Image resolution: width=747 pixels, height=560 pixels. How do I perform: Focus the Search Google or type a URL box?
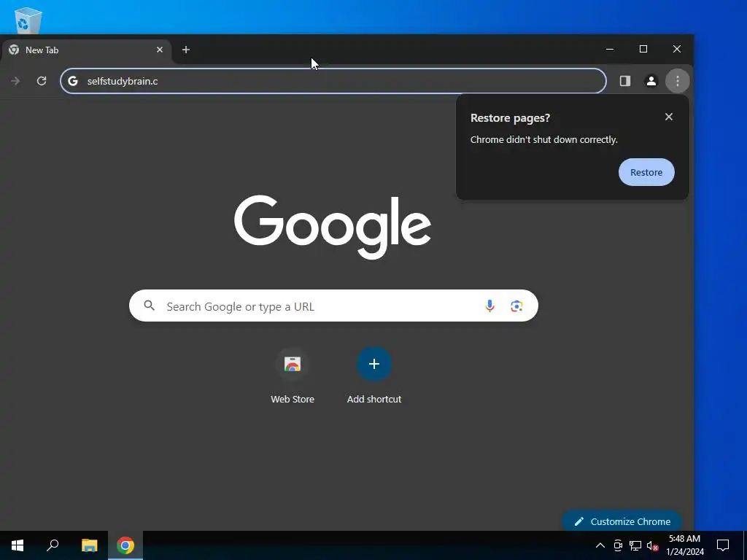pos(333,306)
